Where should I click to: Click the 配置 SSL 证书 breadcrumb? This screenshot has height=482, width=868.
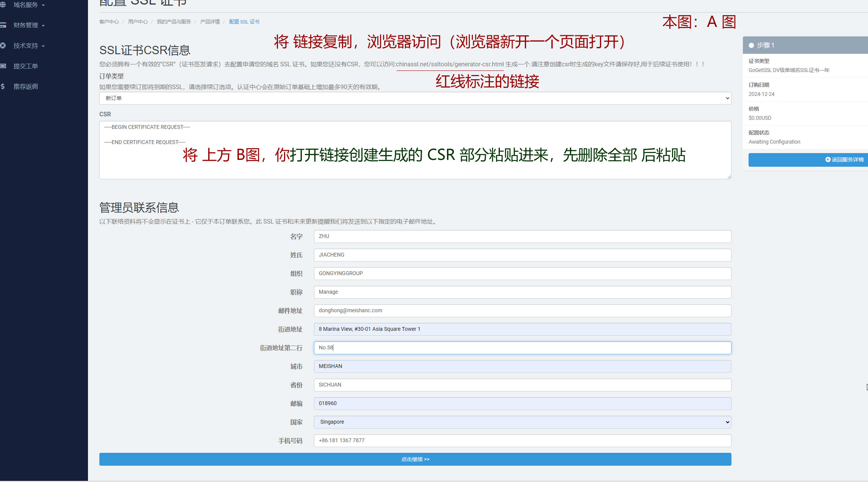(x=244, y=22)
